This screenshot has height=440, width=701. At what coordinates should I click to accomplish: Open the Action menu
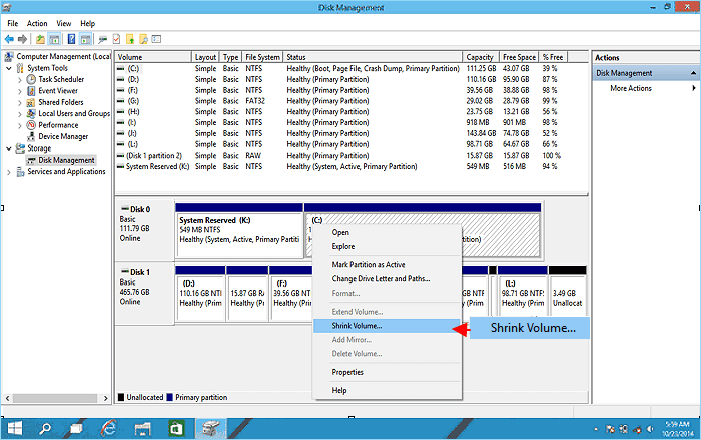click(38, 23)
